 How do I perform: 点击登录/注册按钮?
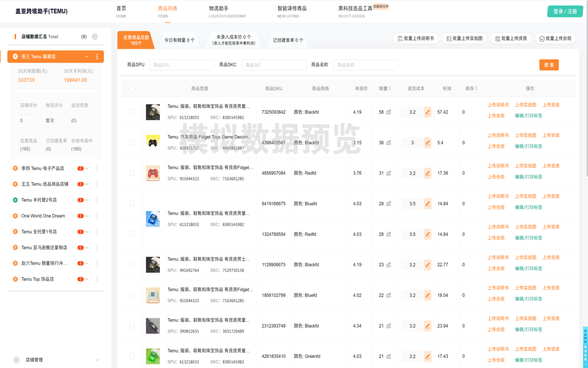point(565,11)
